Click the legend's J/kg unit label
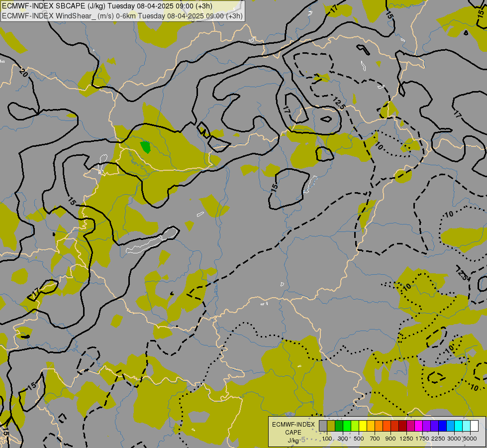Screen dimensions: 487x448 tap(293, 441)
